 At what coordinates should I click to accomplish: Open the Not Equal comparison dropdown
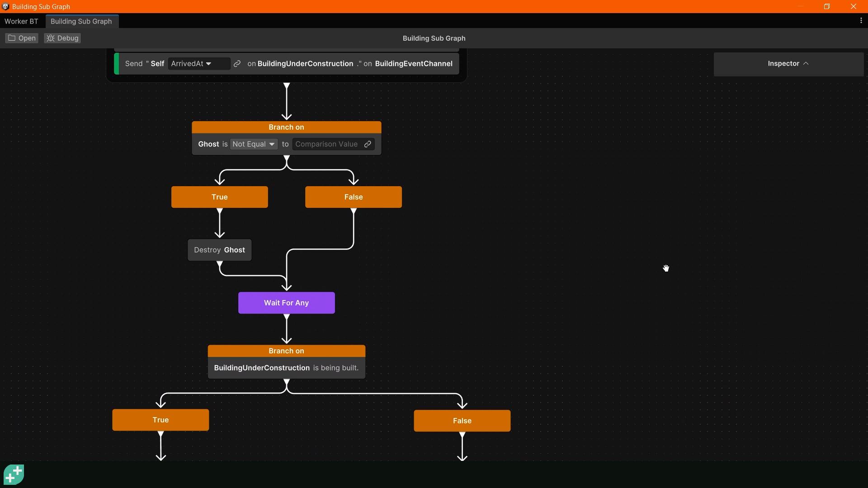pos(253,144)
